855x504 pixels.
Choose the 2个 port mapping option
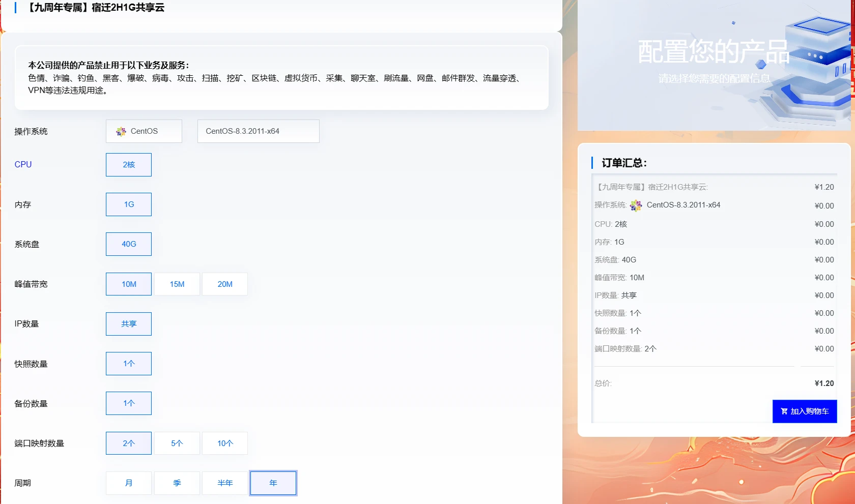click(x=129, y=443)
